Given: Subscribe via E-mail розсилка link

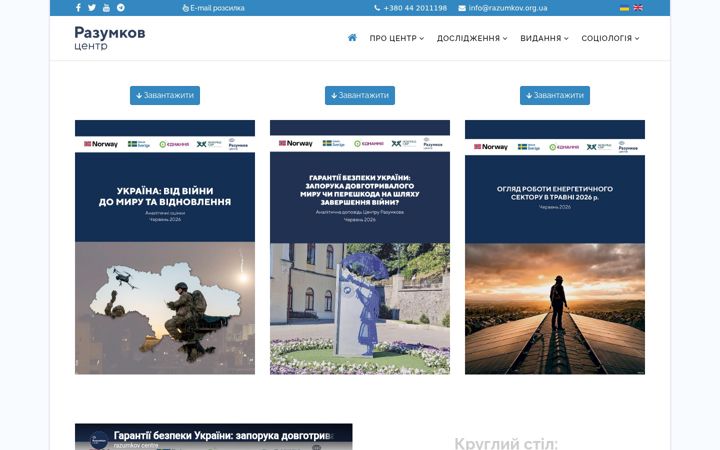Looking at the screenshot, I should [x=214, y=8].
